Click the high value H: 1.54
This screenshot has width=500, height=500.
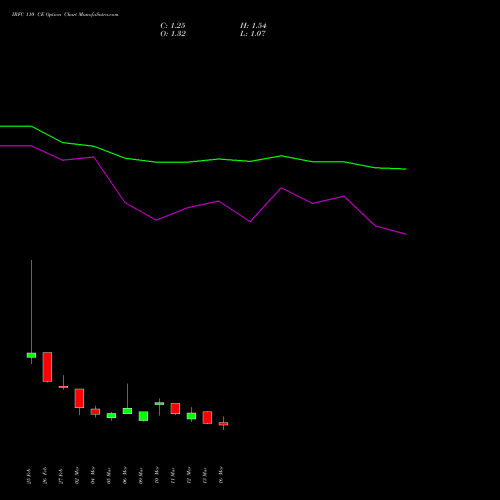pyautogui.click(x=253, y=26)
